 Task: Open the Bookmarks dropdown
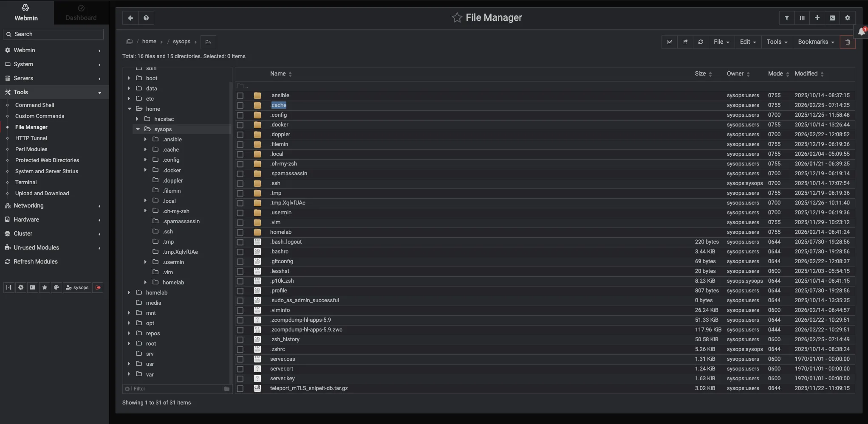pyautogui.click(x=816, y=42)
